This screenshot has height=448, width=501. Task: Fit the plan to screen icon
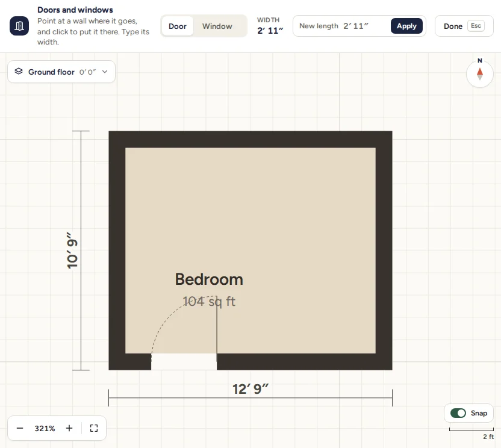pos(94,428)
